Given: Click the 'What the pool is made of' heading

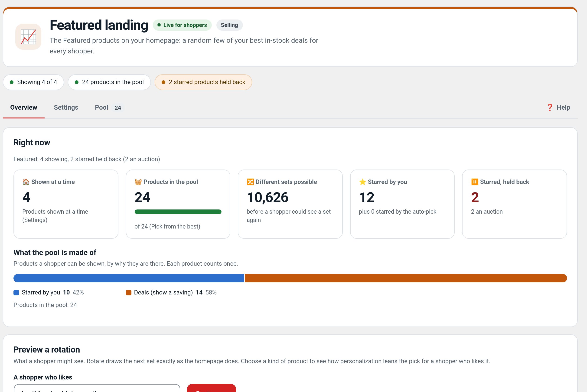Looking at the screenshot, I should click(x=55, y=252).
